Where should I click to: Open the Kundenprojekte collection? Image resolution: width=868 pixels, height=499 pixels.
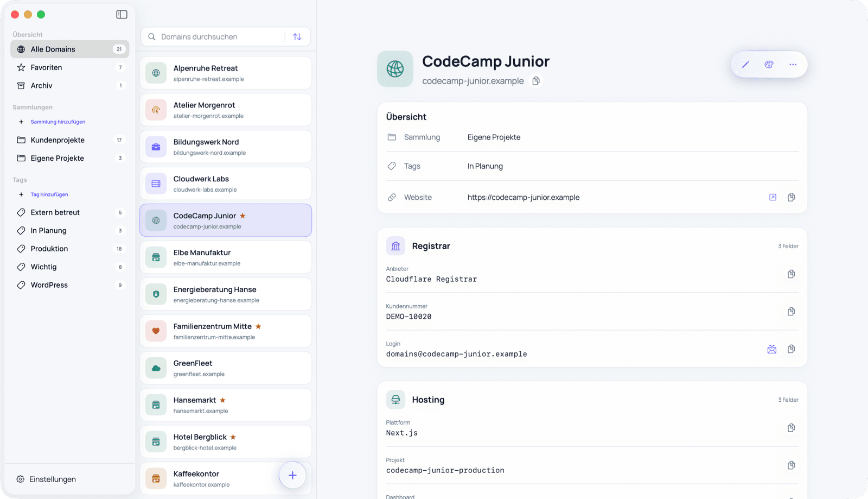tap(70, 140)
